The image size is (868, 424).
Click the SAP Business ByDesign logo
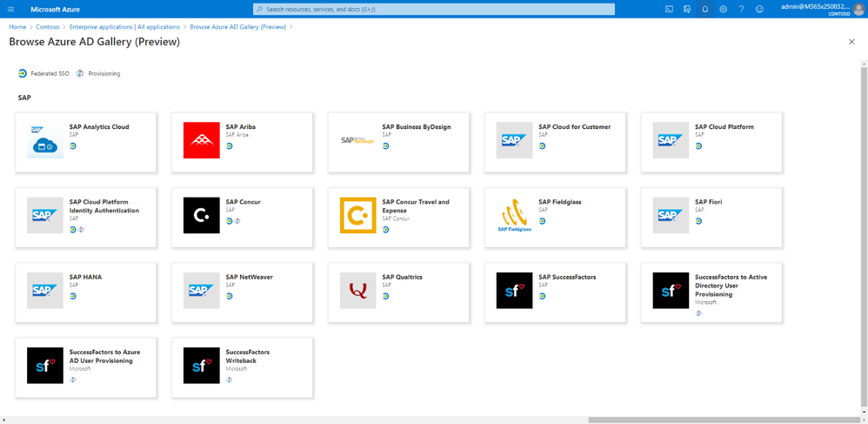[357, 140]
